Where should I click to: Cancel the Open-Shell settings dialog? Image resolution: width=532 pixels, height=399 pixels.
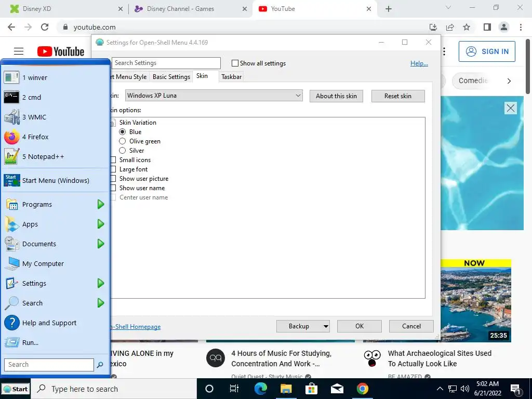click(411, 326)
